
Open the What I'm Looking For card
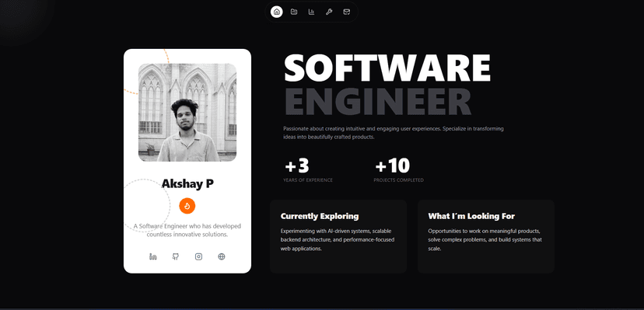(486, 236)
